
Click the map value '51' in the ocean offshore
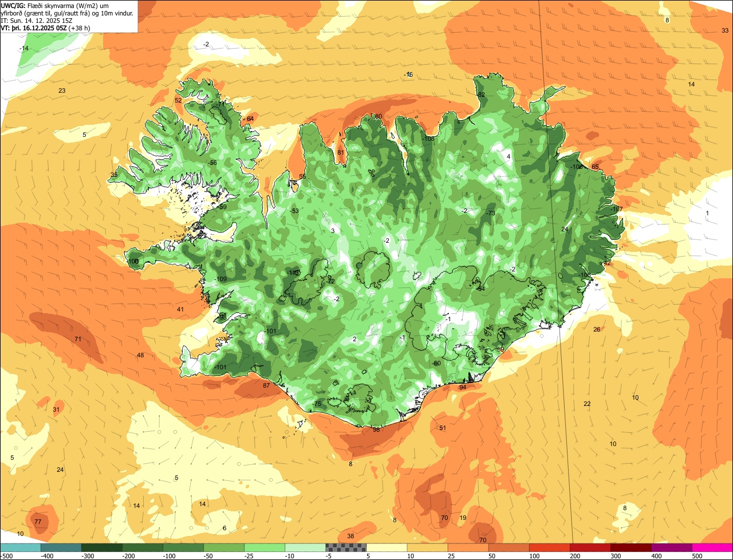(443, 428)
